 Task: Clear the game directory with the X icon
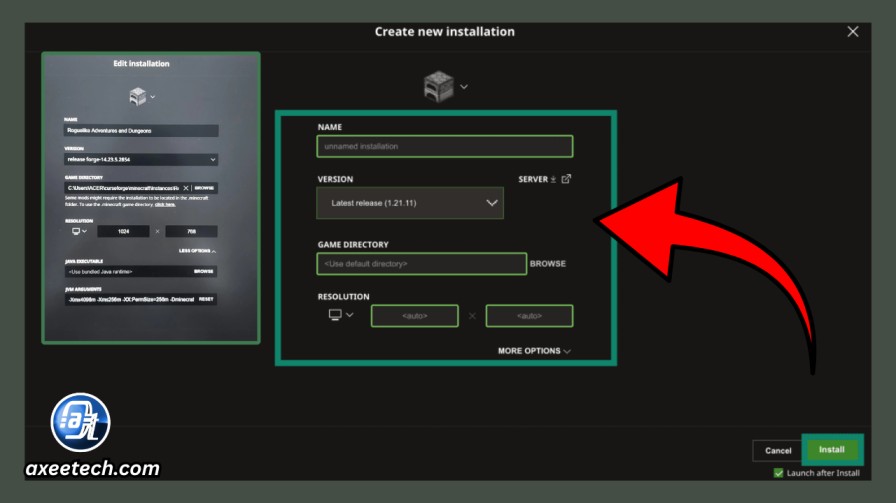click(x=186, y=188)
